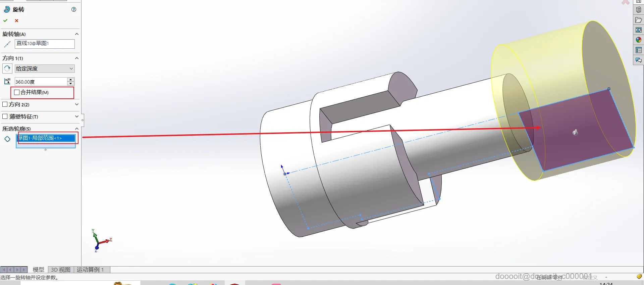
Task: Open the view palette task pane icon
Action: [x=638, y=30]
